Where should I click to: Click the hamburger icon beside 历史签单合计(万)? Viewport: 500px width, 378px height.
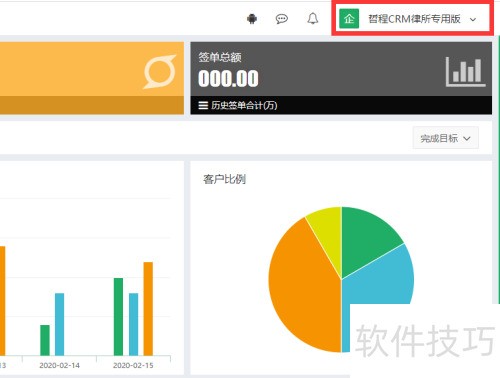203,106
